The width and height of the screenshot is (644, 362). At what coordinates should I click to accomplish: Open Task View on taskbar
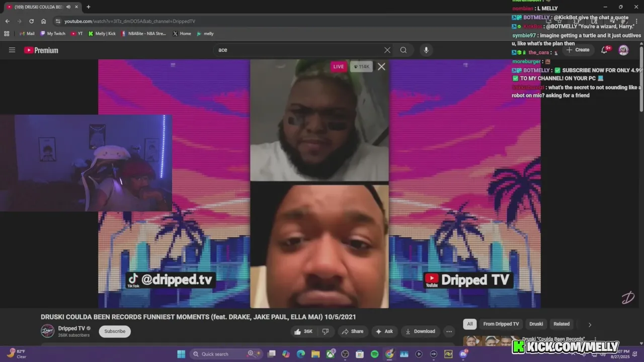coord(272,354)
